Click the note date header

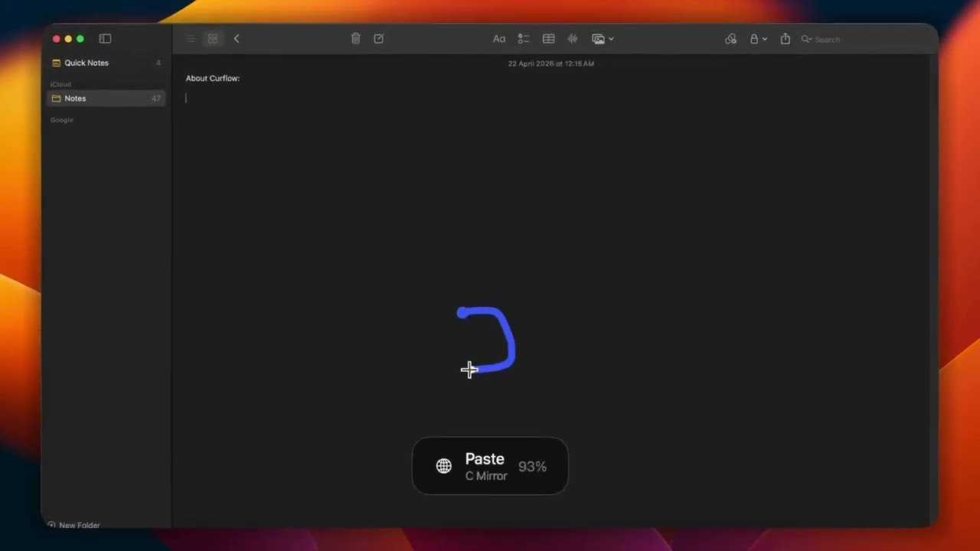551,64
